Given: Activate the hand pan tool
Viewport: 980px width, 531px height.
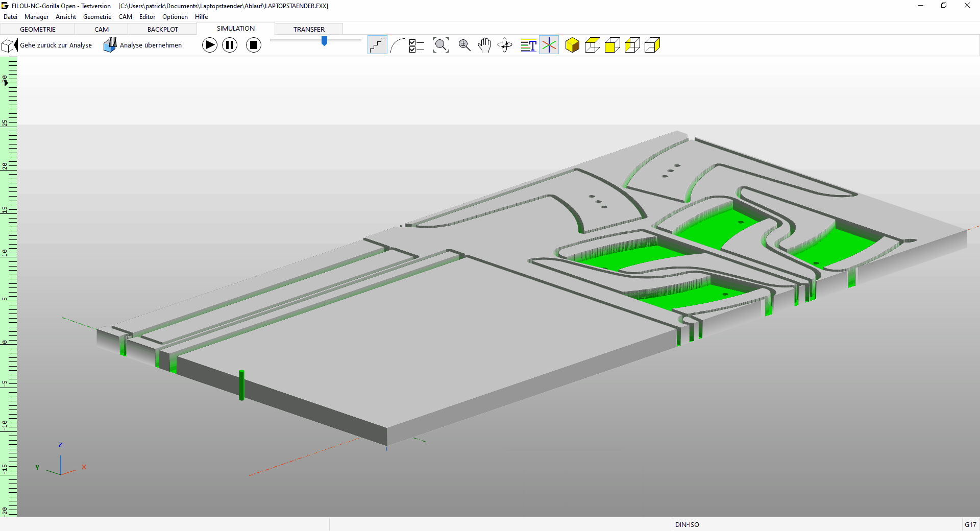Looking at the screenshot, I should pos(484,45).
